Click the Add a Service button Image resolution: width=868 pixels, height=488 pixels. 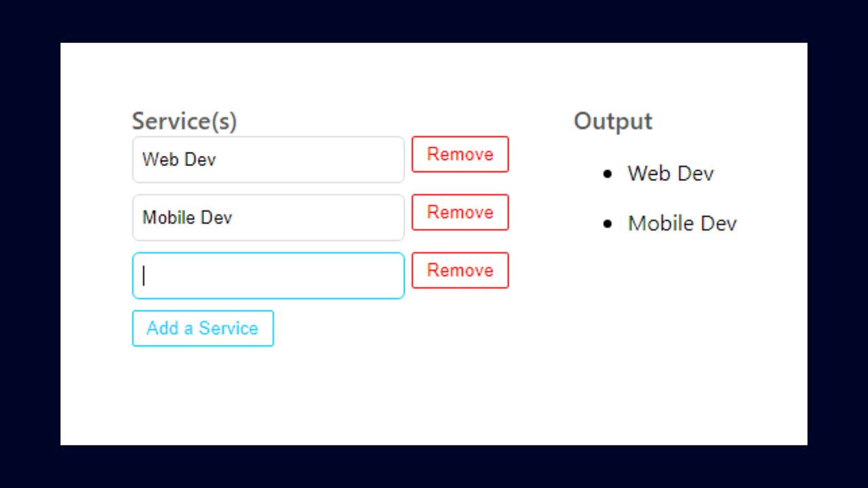203,329
